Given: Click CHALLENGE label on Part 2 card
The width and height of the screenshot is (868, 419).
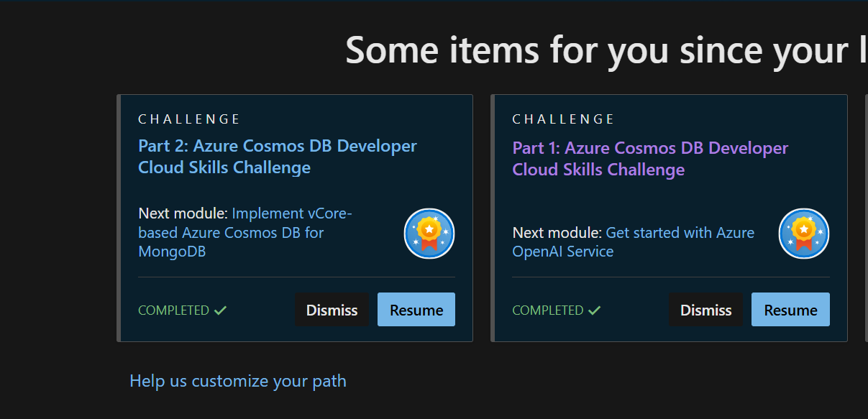Looking at the screenshot, I should pos(189,119).
